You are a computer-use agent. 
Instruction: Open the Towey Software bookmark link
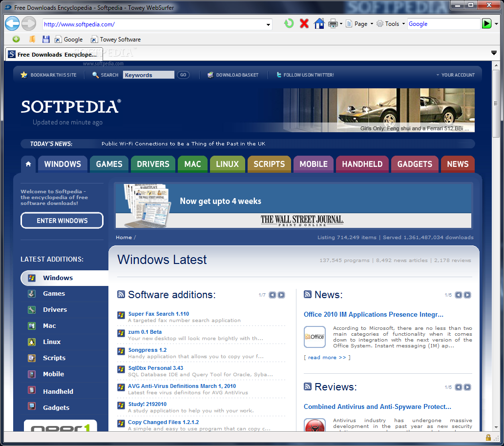[x=116, y=39]
